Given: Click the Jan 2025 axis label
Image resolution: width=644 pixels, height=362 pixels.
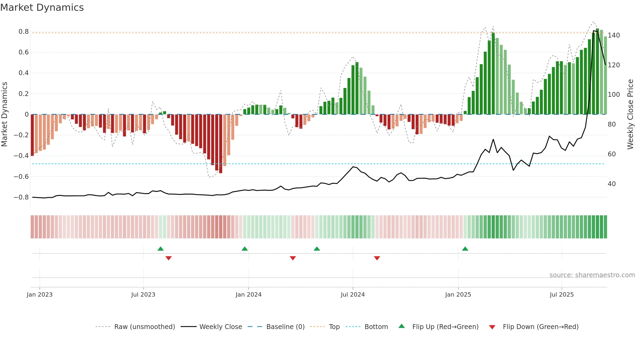Looking at the screenshot, I should tap(458, 294).
